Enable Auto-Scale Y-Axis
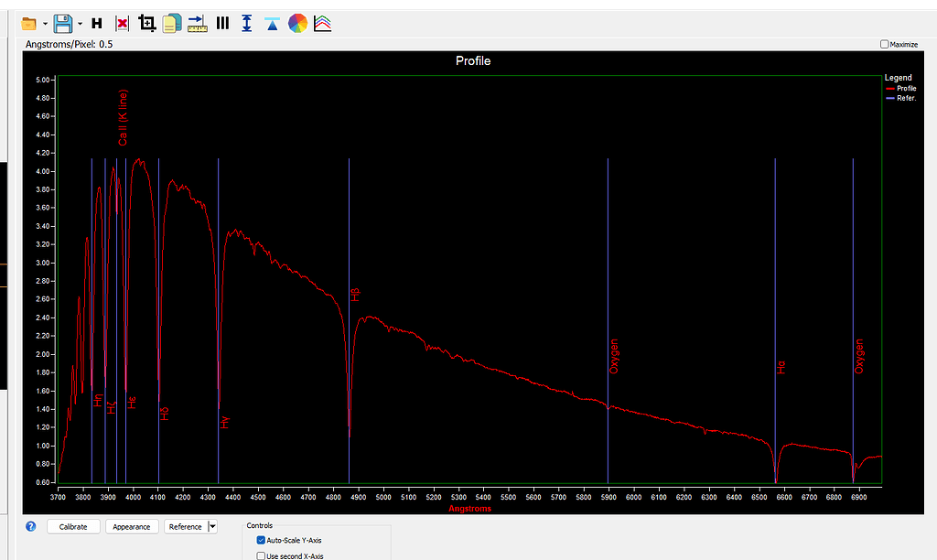The image size is (937, 560). (x=261, y=540)
